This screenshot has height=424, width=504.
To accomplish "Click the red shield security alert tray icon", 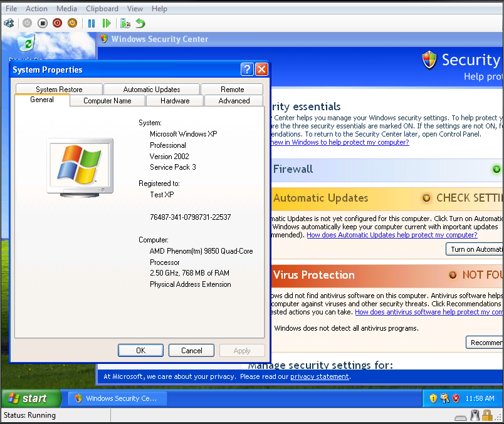I will point(456,398).
